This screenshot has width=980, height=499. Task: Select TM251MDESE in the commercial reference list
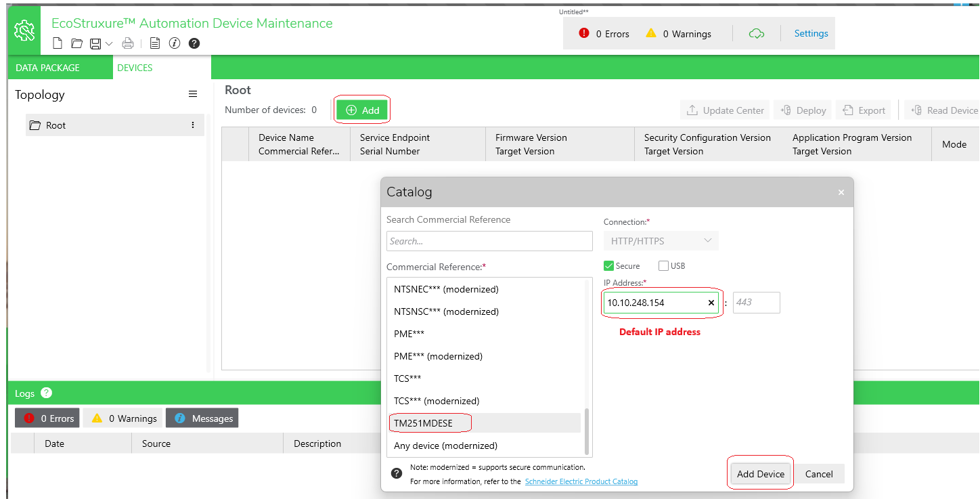click(484, 423)
